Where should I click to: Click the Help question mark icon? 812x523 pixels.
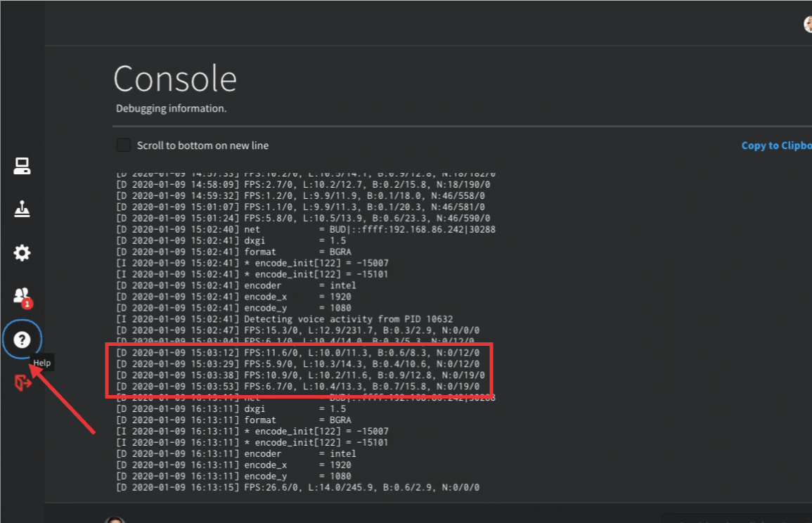[x=22, y=340]
